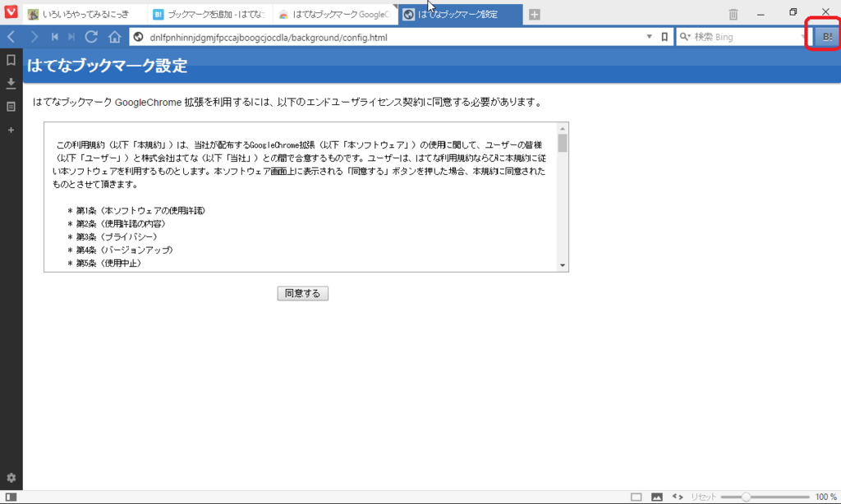
Task: Go forward with the forward arrow
Action: 34,37
